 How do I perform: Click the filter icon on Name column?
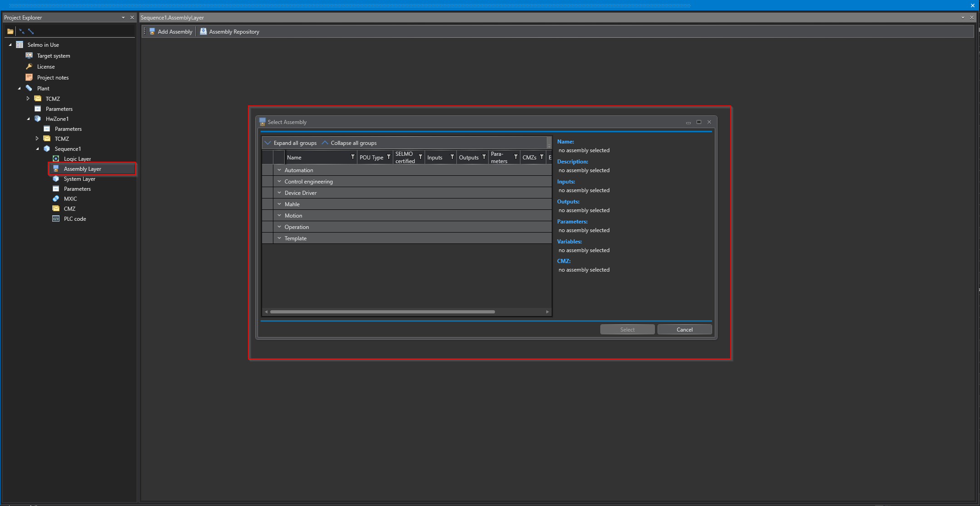pos(353,157)
